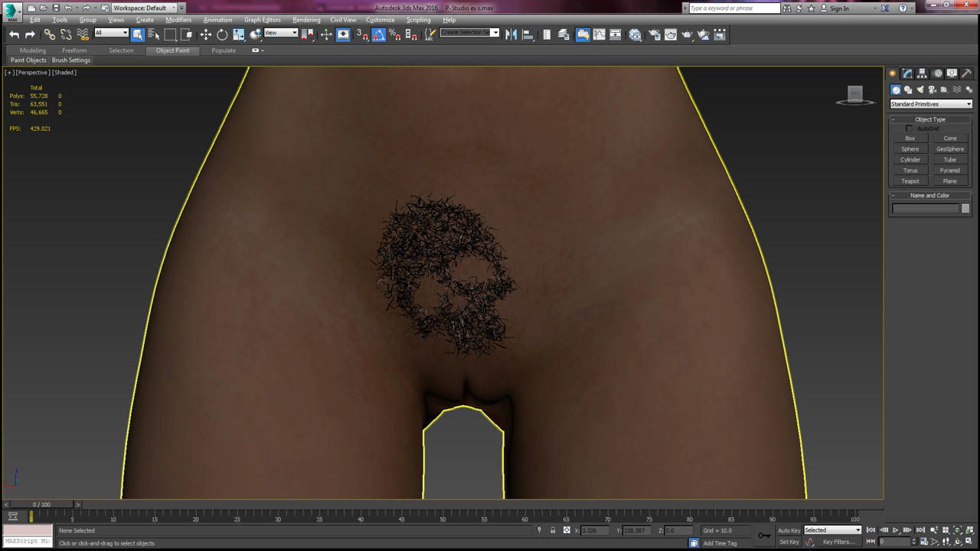This screenshot has height=551, width=980.
Task: Select the Space Warps category icon
Action: tap(956, 90)
